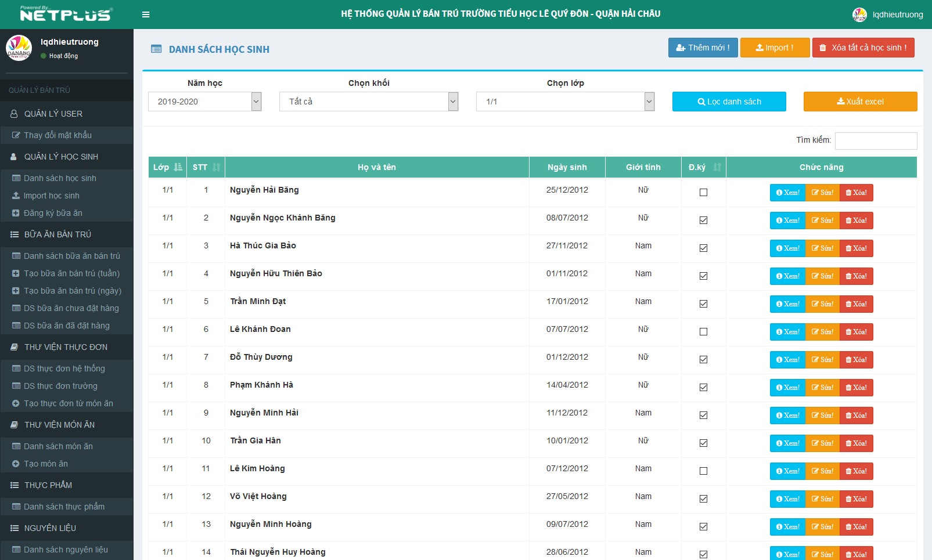This screenshot has height=560, width=932.
Task: Open DS thực đơn trường menu item
Action: pyautogui.click(x=60, y=386)
